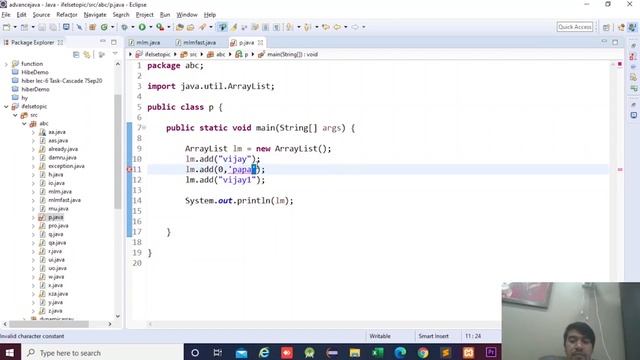
Task: Click the Next Annotation toolbar icon
Action: [290, 27]
